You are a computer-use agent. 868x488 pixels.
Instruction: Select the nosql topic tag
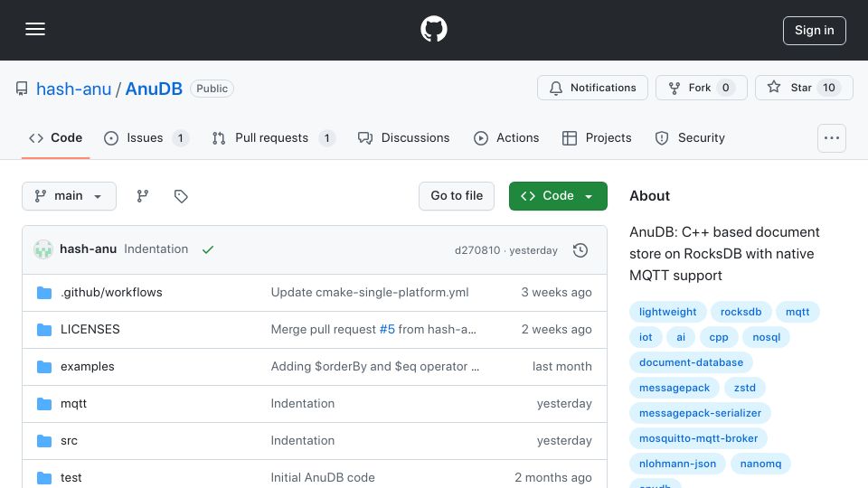(766, 337)
